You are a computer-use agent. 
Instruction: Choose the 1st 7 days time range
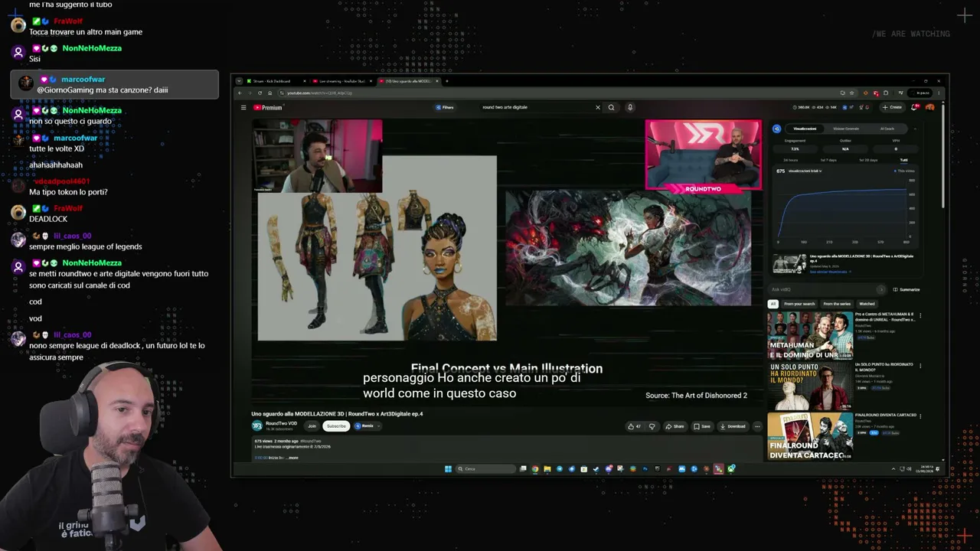[828, 160]
